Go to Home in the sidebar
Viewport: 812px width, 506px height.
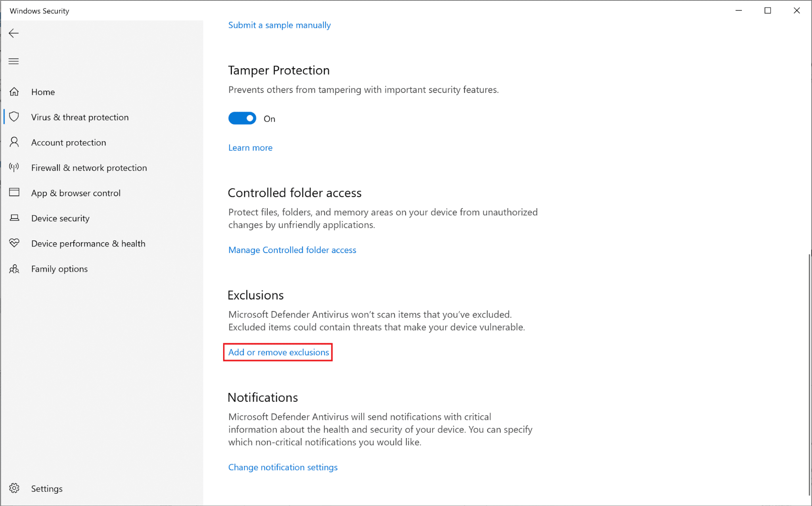point(43,92)
